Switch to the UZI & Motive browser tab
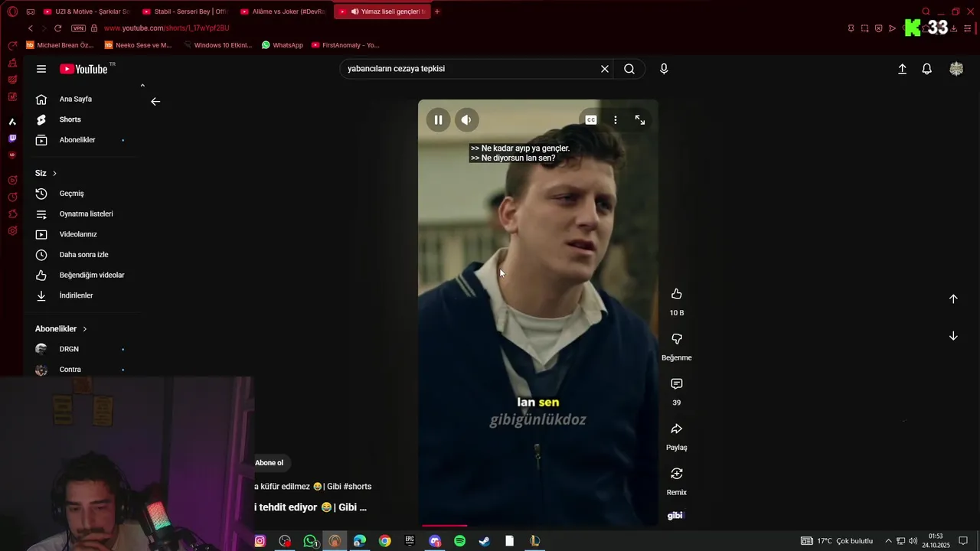Image resolution: width=980 pixels, height=551 pixels. click(87, 11)
